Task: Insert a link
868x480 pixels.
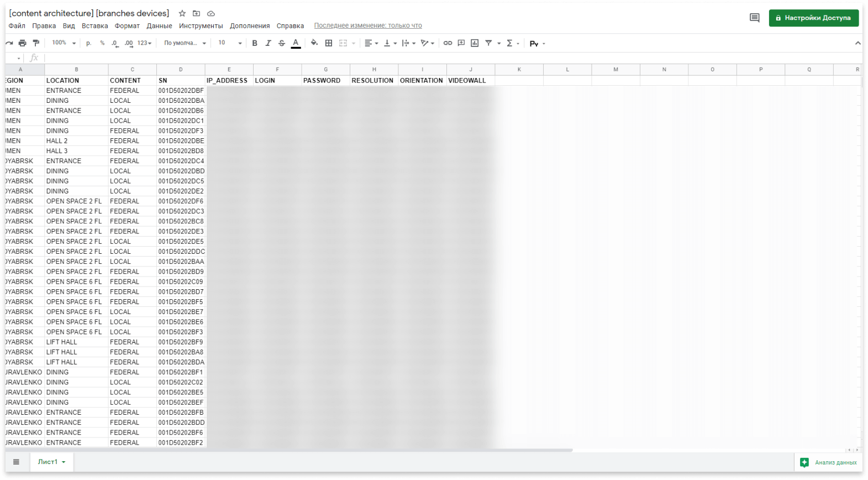Action: (x=448, y=43)
